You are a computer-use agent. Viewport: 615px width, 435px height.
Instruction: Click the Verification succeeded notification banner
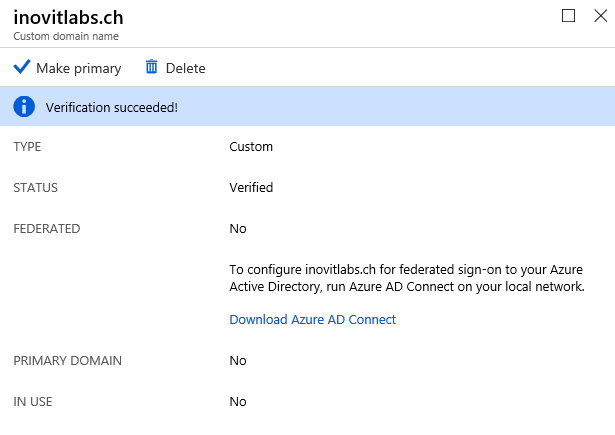coord(308,106)
